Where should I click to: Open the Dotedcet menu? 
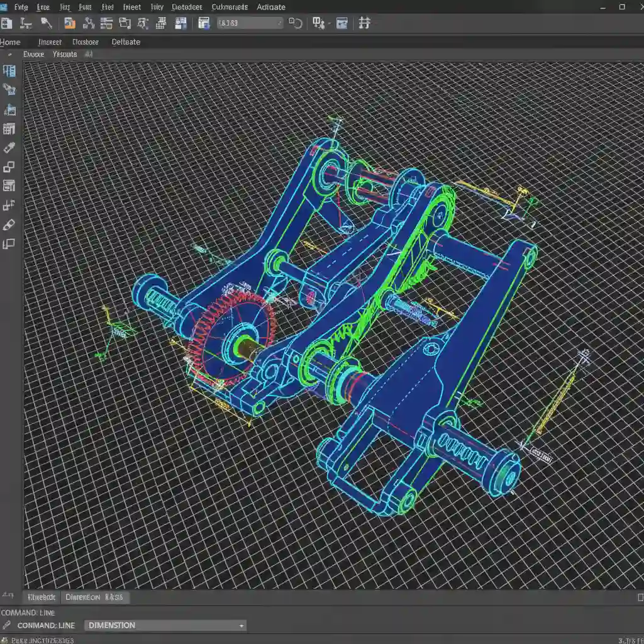(x=187, y=7)
